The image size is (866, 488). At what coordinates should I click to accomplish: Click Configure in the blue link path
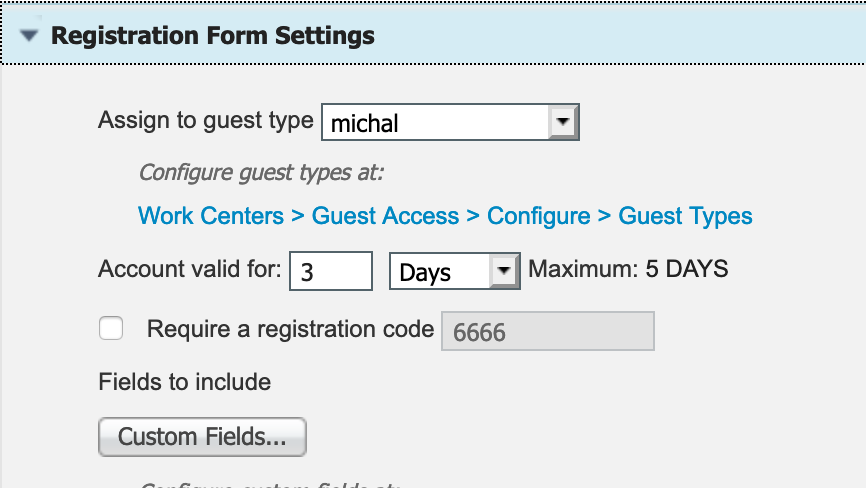(x=539, y=216)
